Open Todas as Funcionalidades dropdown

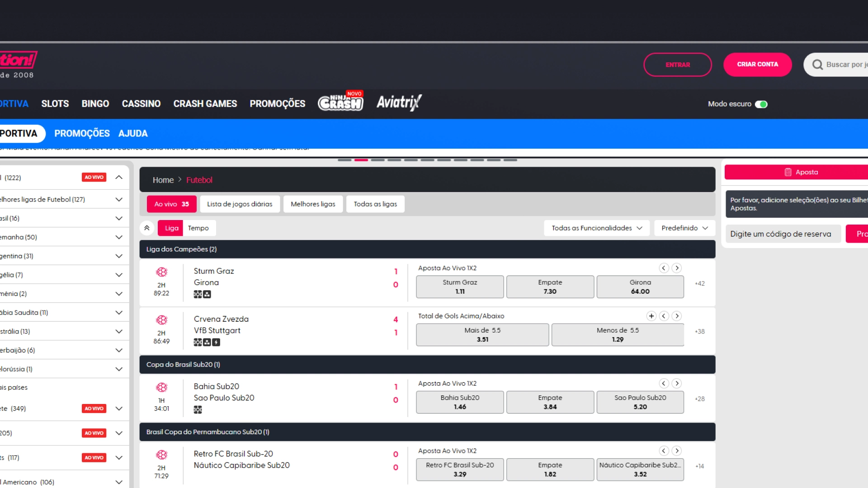click(x=597, y=228)
